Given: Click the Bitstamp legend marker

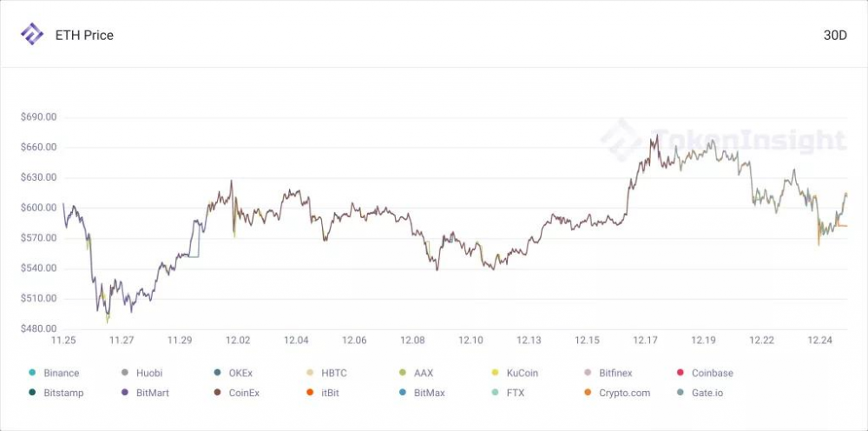Looking at the screenshot, I should (32, 393).
